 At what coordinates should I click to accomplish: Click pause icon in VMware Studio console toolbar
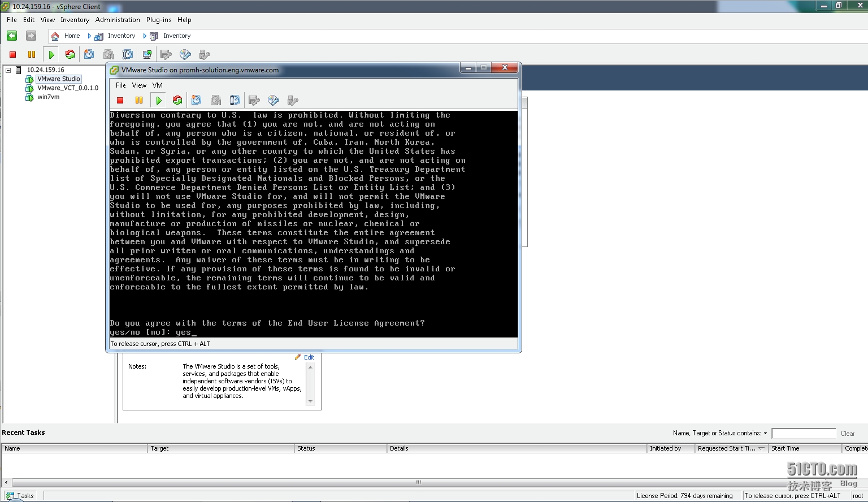(139, 100)
